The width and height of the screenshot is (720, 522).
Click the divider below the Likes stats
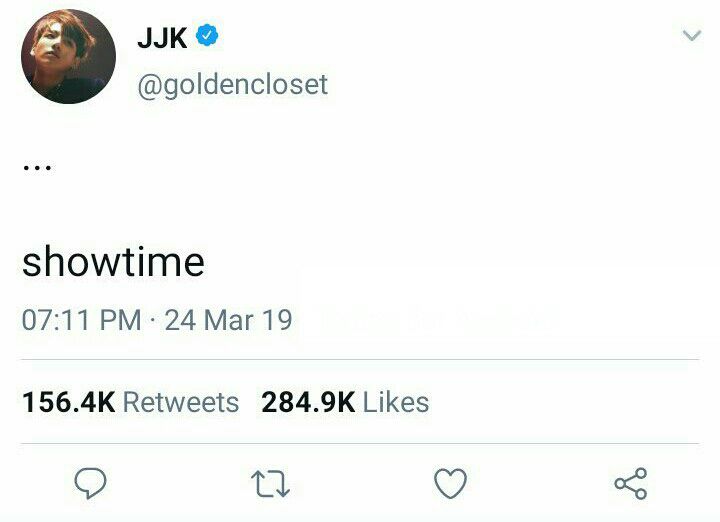pyautogui.click(x=360, y=443)
